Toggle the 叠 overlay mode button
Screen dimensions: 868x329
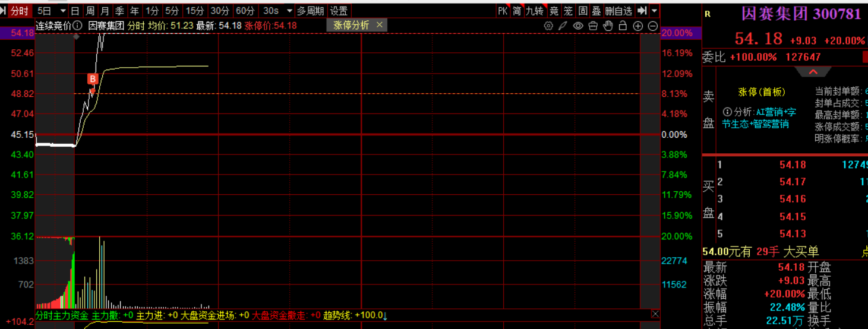(x=596, y=11)
